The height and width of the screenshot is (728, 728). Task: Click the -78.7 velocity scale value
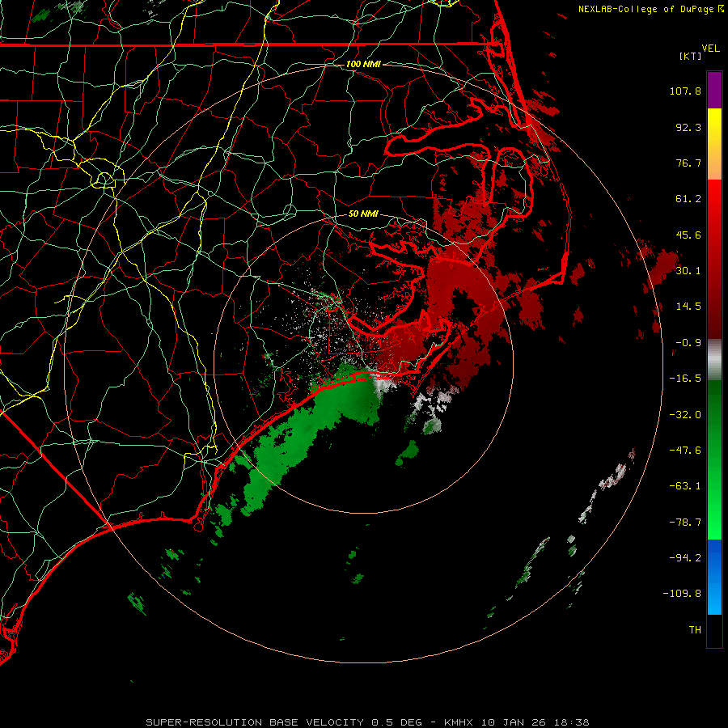coord(685,523)
